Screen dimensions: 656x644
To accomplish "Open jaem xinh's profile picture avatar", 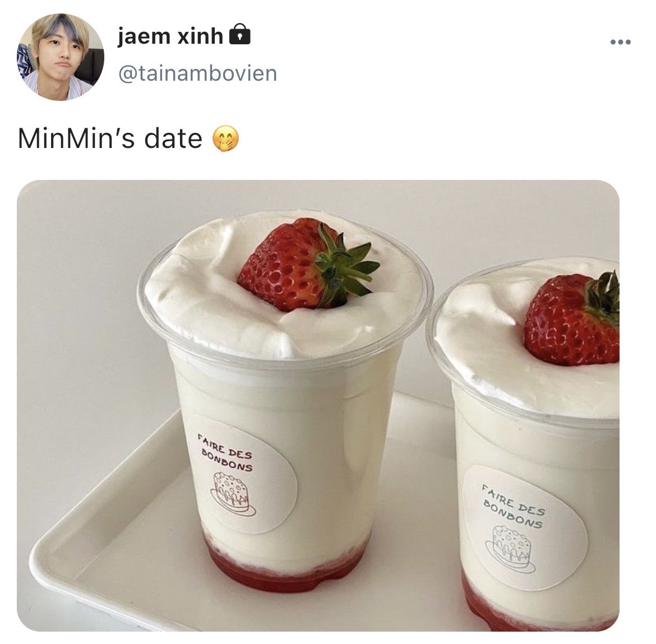I will [x=60, y=57].
